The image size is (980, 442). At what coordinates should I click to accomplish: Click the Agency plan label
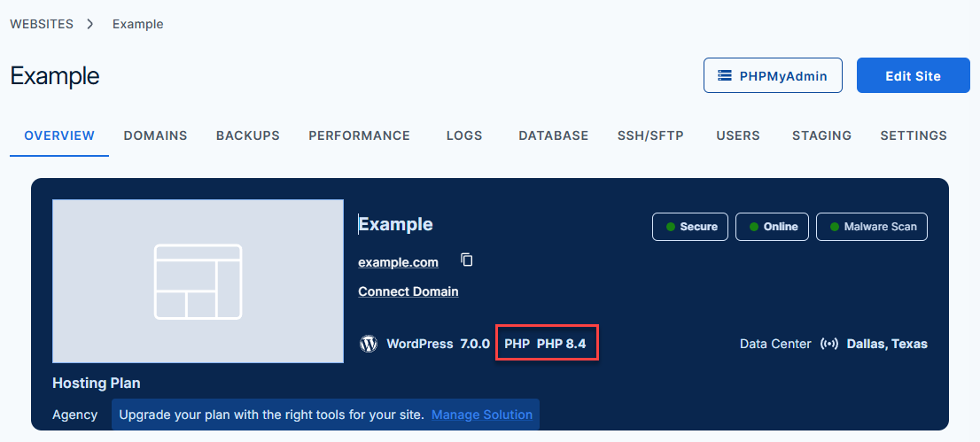(75, 415)
